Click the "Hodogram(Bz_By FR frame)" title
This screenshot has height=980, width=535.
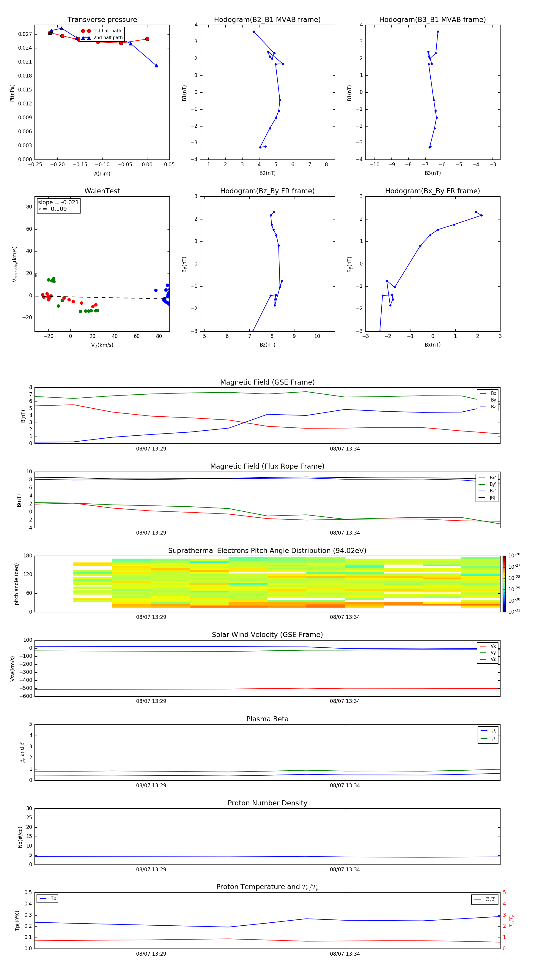point(267,191)
